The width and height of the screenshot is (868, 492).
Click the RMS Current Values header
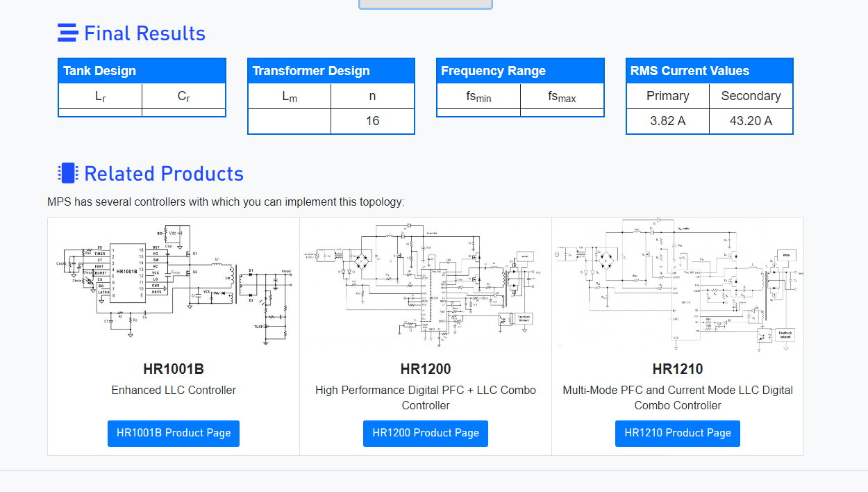click(709, 71)
